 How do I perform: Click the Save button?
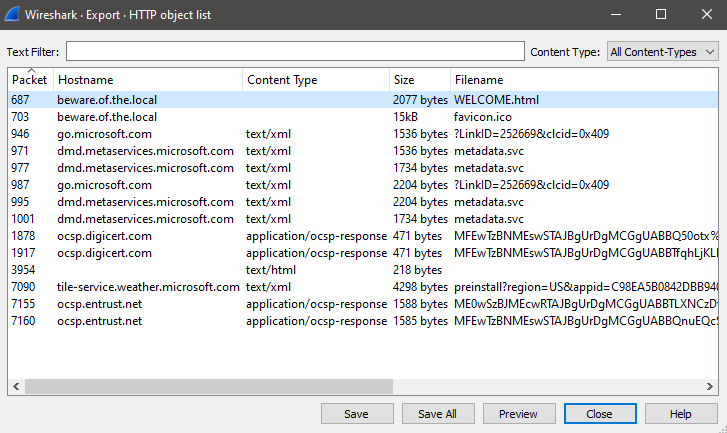[x=357, y=414]
